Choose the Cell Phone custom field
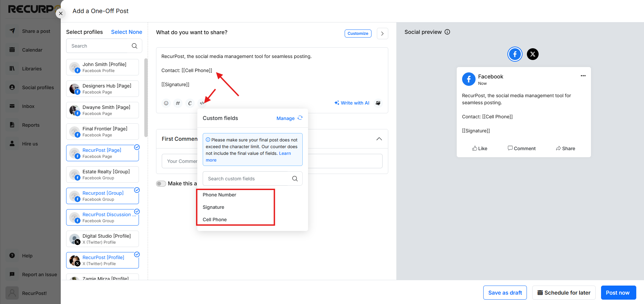Screen dimensions: 644x304 pyautogui.click(x=215, y=220)
